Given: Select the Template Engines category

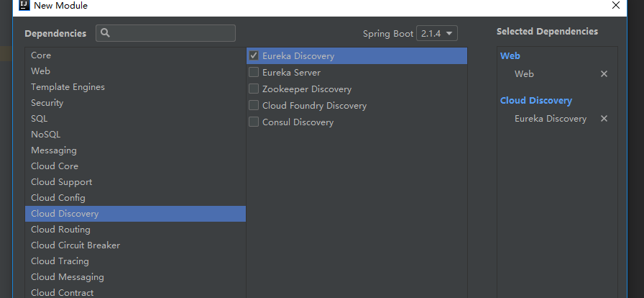Looking at the screenshot, I should coord(135,87).
